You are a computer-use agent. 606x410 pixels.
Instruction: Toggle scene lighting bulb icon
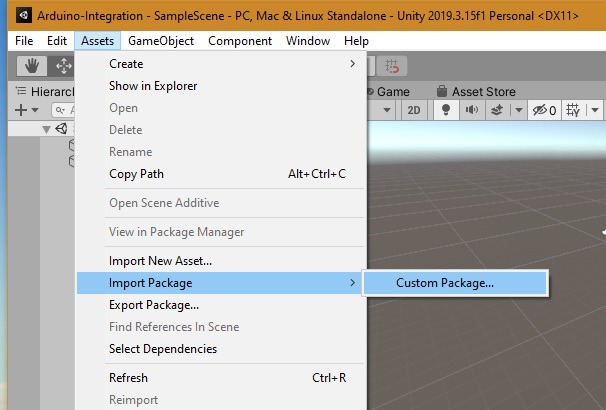446,110
